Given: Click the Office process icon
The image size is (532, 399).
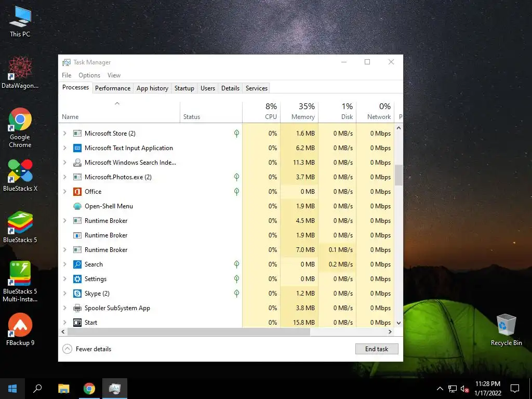Looking at the screenshot, I should coord(77,192).
